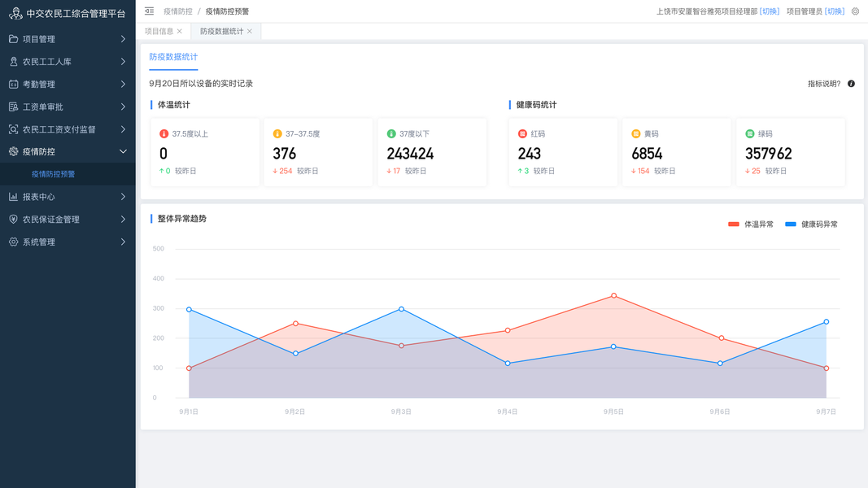
Task: Click red thermometer icon for 37.5度以上
Action: [164, 134]
